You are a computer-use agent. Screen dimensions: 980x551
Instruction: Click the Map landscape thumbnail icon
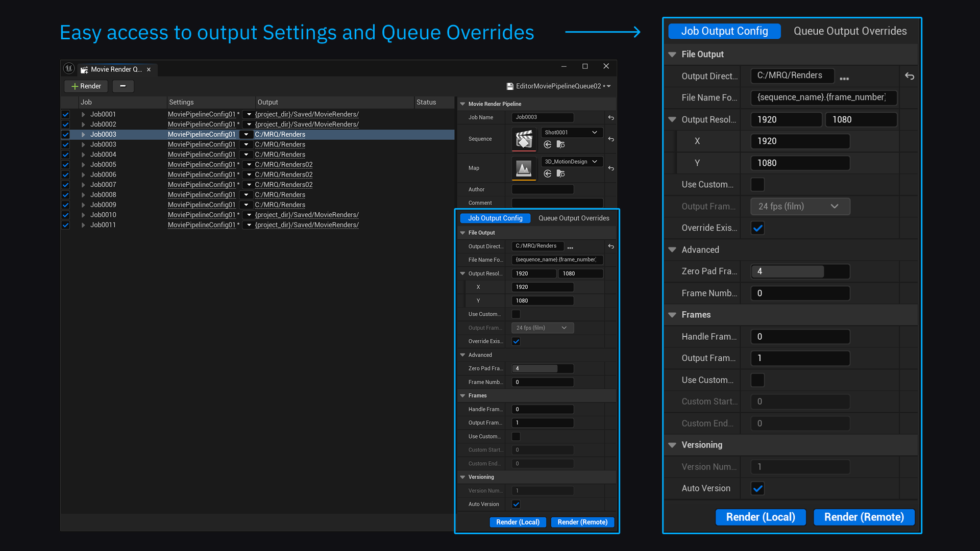(524, 168)
